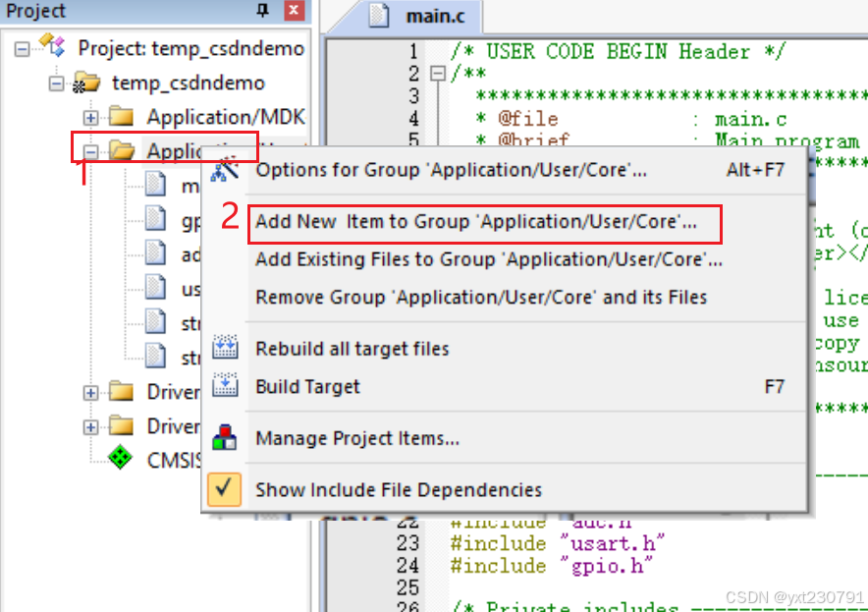Expand the second Driver group
The width and height of the screenshot is (868, 612).
pyautogui.click(x=90, y=427)
